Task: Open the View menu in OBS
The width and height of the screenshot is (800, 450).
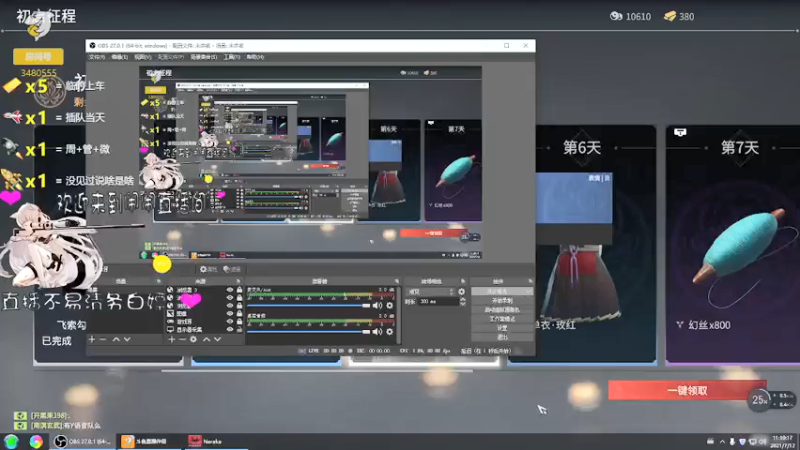Action: 142,57
